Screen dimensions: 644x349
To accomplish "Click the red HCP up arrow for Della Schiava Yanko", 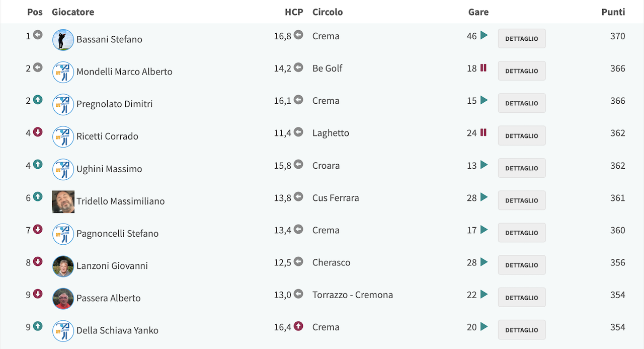I will (298, 326).
